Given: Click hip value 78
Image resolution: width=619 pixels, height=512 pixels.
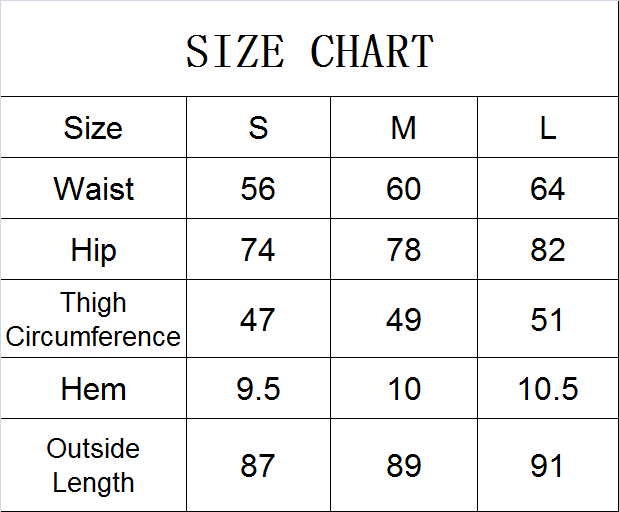Looking at the screenshot, I should (403, 250).
